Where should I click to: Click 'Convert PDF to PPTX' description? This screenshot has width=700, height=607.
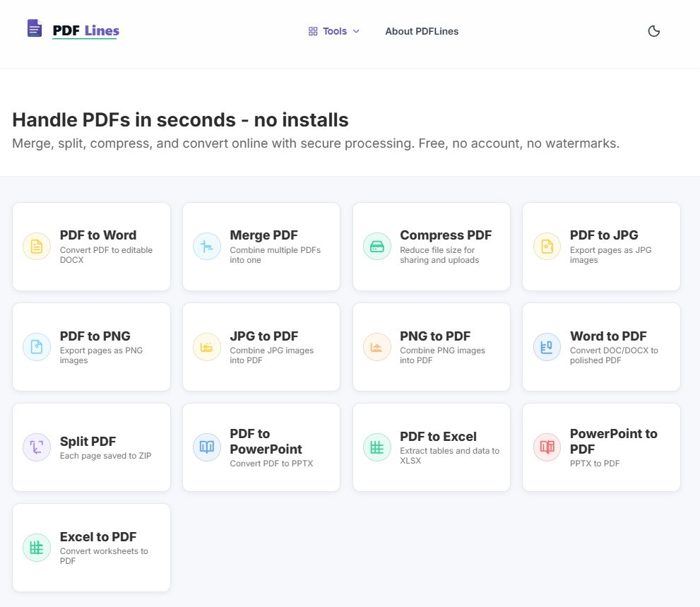pos(271,464)
